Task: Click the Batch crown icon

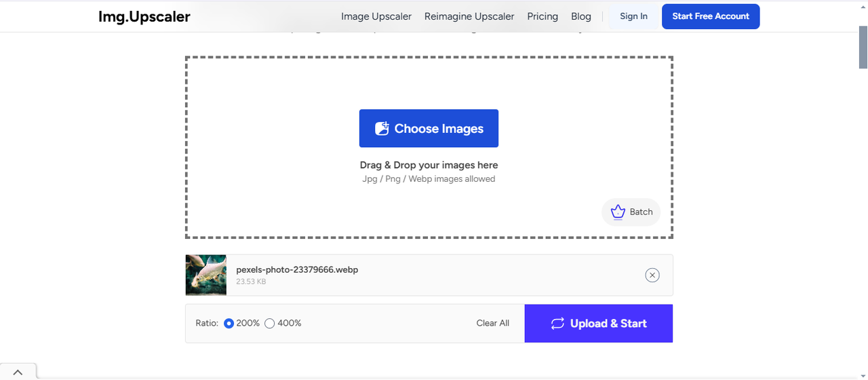Action: (x=618, y=212)
